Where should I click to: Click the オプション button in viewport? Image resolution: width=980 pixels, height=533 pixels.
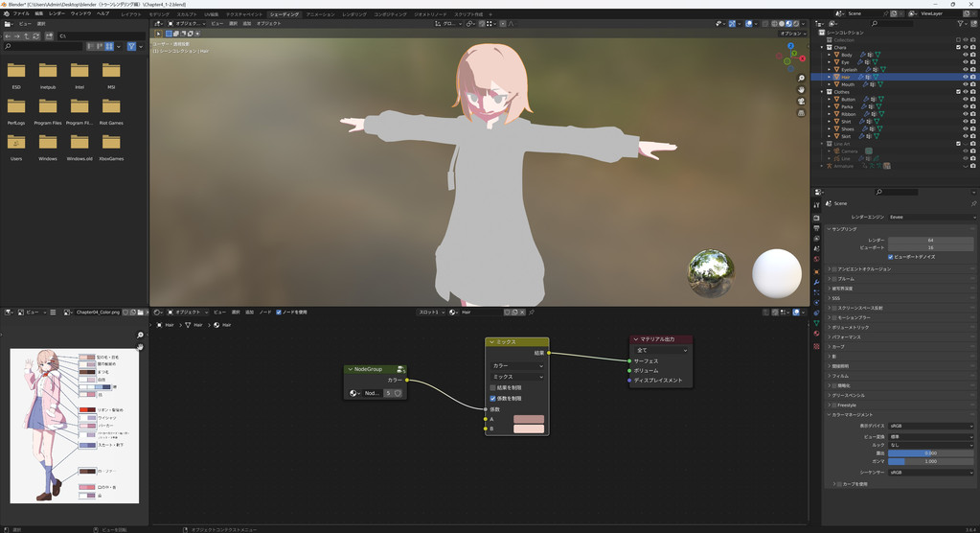791,34
